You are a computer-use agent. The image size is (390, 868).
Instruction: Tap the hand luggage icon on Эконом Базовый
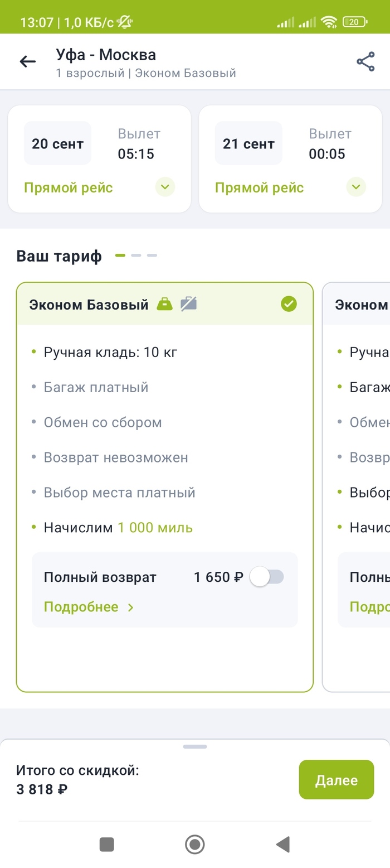pos(164,304)
